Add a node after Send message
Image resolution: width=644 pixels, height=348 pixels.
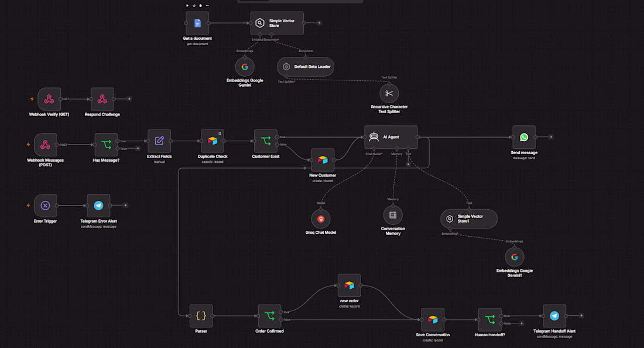click(551, 137)
